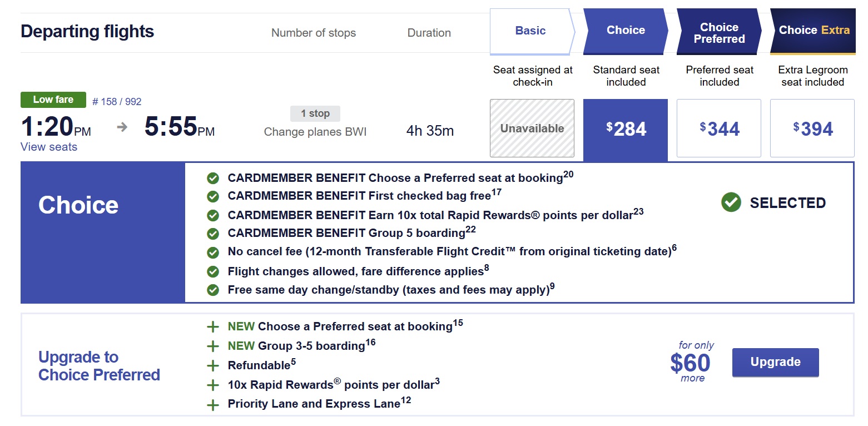
Task: Open the Choice Extra fare header
Action: point(813,32)
